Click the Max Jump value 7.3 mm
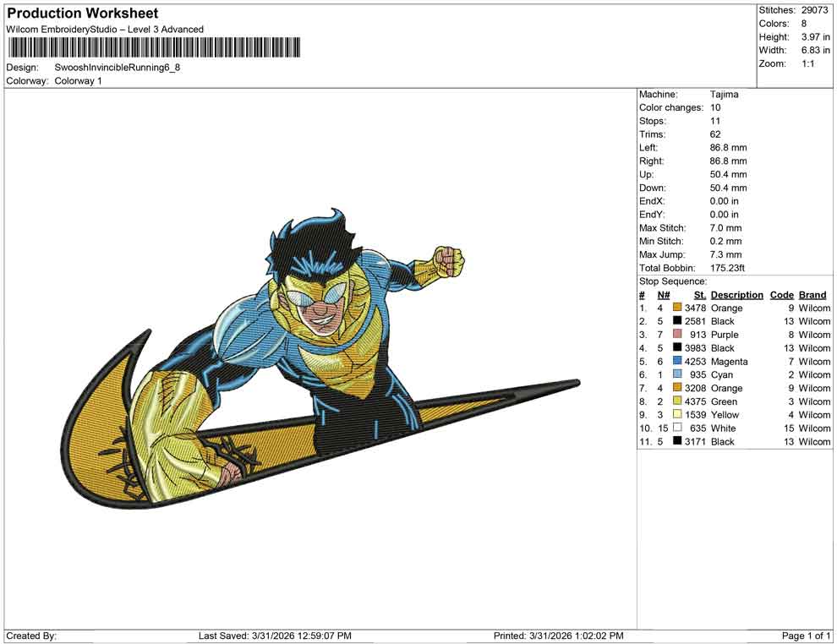The image size is (837, 644). click(x=726, y=254)
